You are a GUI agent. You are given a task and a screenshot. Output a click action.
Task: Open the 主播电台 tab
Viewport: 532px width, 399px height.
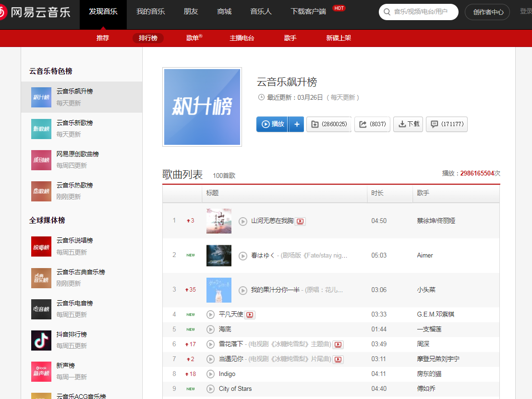click(x=242, y=38)
